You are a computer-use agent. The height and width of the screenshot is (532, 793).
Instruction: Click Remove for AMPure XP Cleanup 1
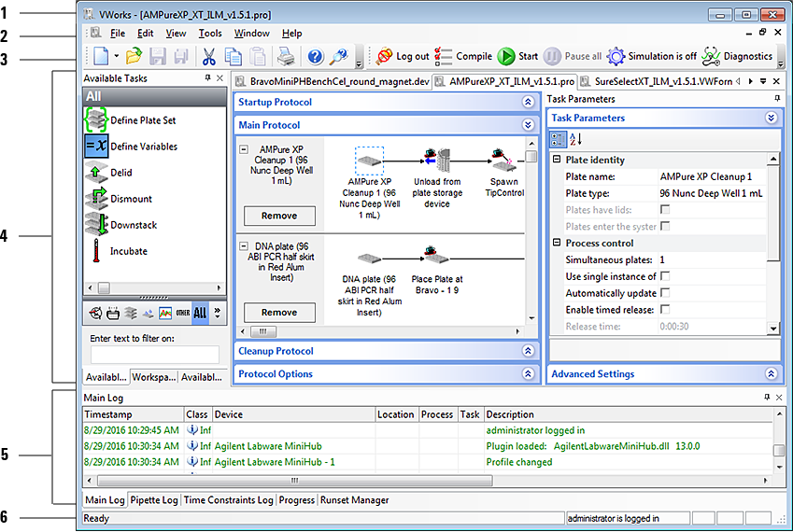(x=279, y=216)
